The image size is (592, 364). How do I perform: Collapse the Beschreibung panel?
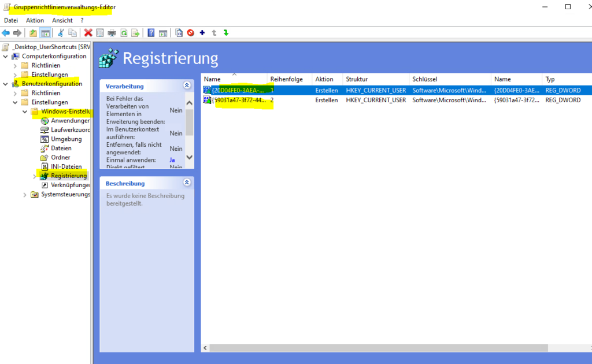(x=187, y=183)
